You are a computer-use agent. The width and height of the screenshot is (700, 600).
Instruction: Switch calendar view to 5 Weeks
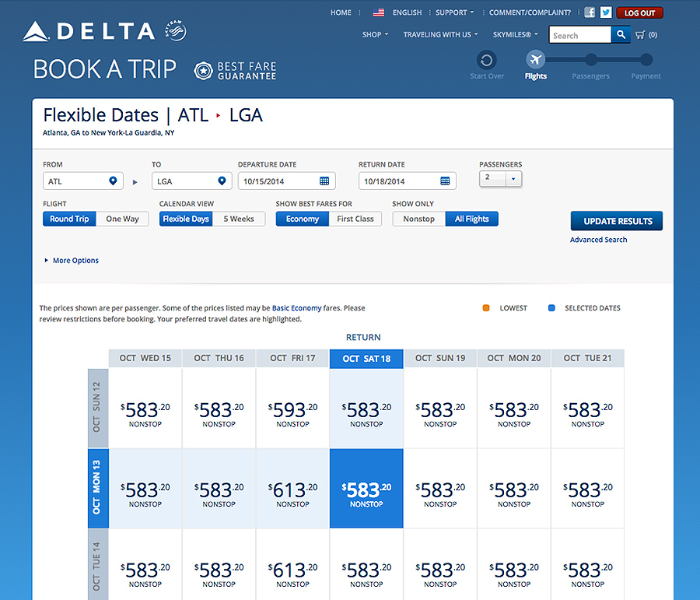coord(239,219)
